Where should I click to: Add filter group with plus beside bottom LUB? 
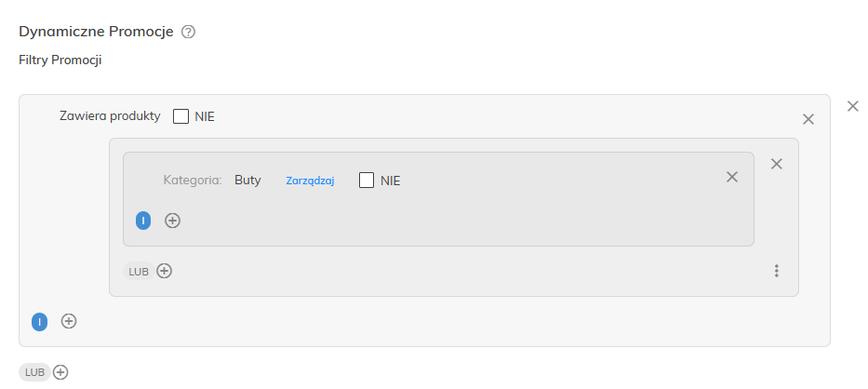[x=60, y=372]
